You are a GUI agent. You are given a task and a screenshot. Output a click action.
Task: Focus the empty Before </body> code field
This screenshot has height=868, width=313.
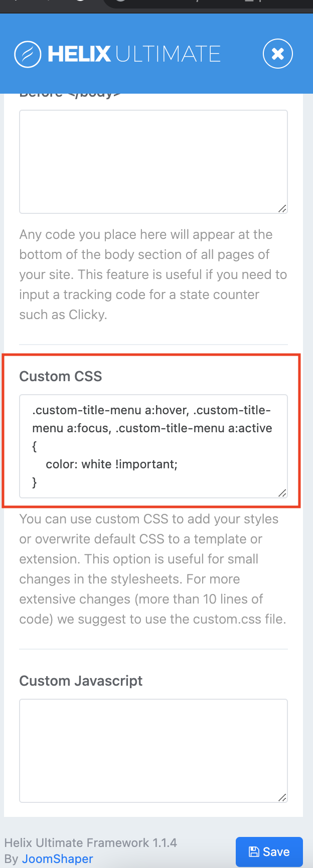coord(153,161)
